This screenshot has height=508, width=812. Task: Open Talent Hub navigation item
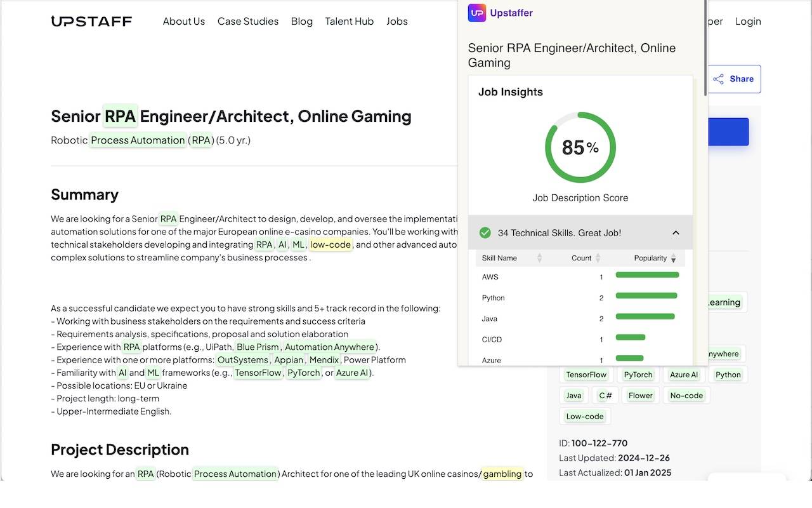coord(350,21)
